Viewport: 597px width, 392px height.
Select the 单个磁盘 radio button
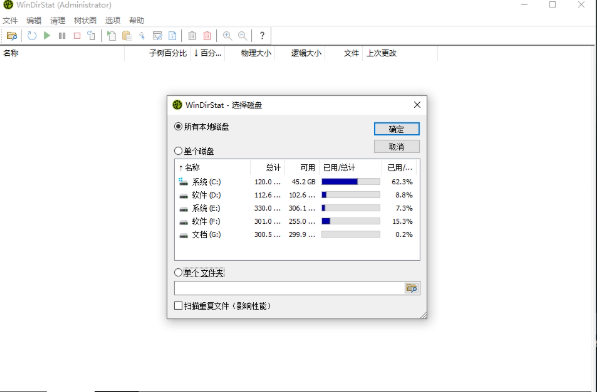(x=178, y=151)
